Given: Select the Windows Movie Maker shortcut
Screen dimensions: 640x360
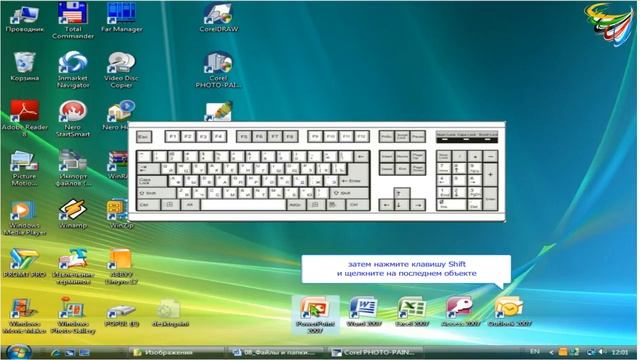Looking at the screenshot, I should [x=24, y=316].
